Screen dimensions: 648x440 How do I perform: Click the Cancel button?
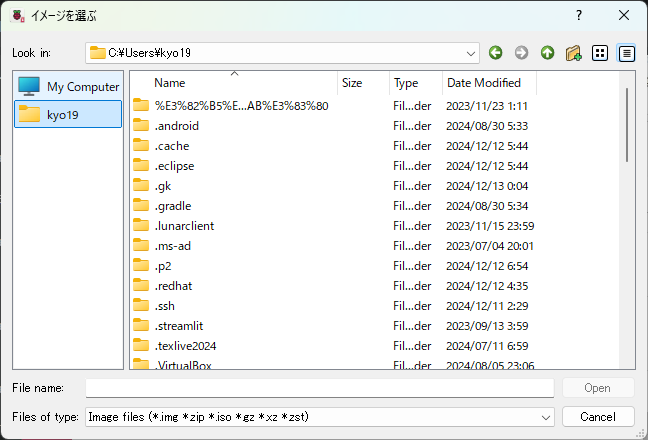[598, 417]
